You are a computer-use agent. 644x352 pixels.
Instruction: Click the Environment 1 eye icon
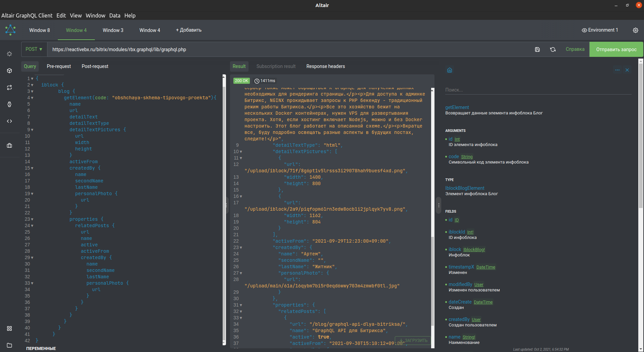click(x=584, y=30)
